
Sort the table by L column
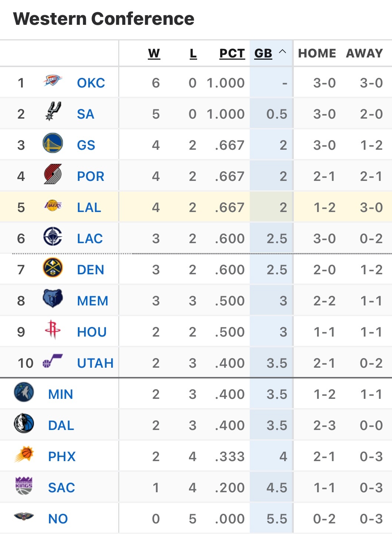(193, 53)
